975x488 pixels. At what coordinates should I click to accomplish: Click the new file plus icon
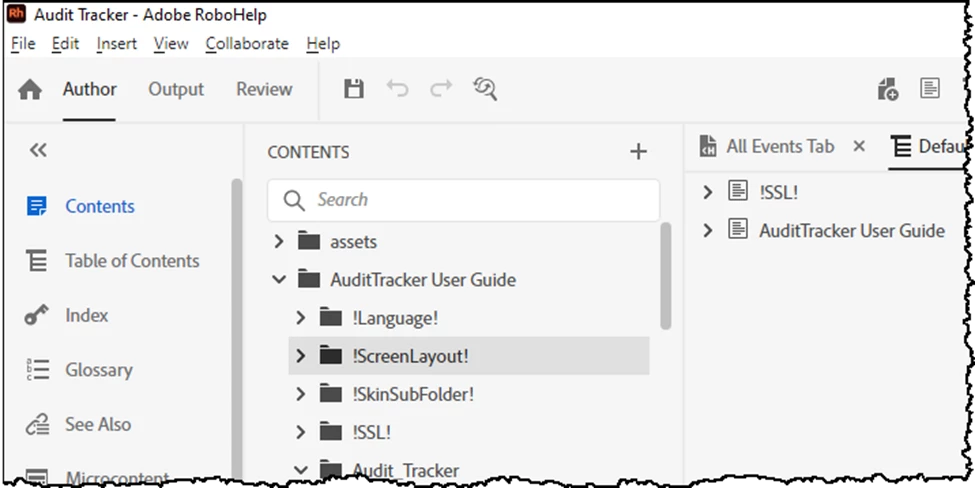tap(888, 90)
